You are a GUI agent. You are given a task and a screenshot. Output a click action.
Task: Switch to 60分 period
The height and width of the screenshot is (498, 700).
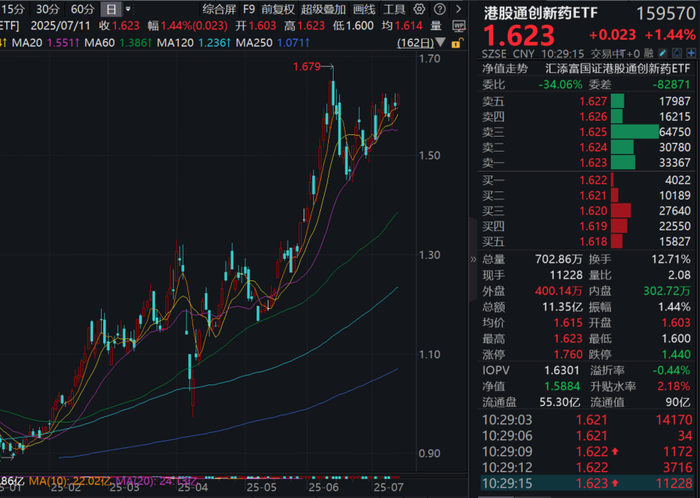tap(83, 9)
